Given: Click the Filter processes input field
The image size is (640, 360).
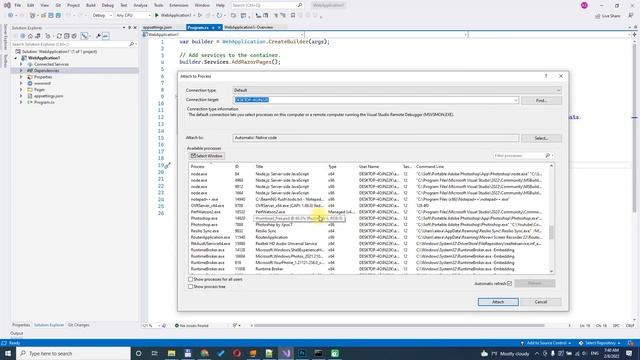Looking at the screenshot, I should coord(518,156).
